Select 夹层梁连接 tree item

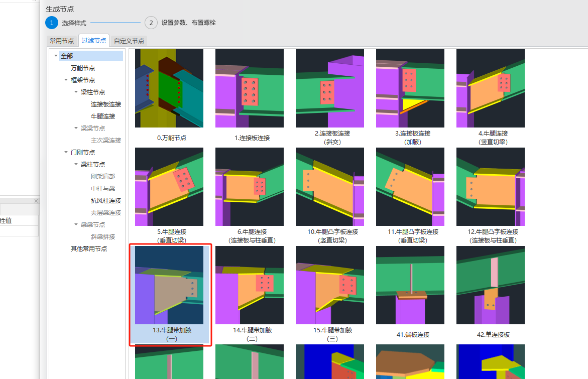[106, 212]
